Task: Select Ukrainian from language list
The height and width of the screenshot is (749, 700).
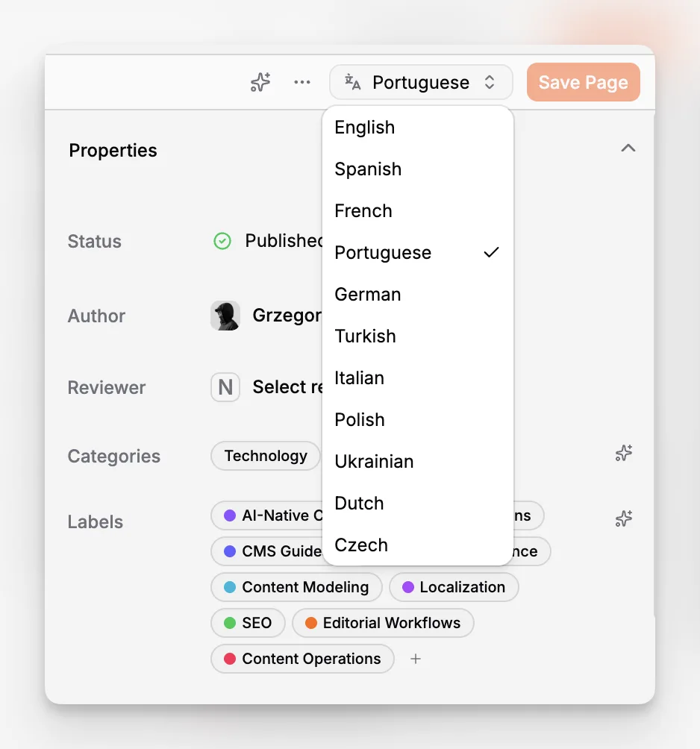Action: pos(418,462)
